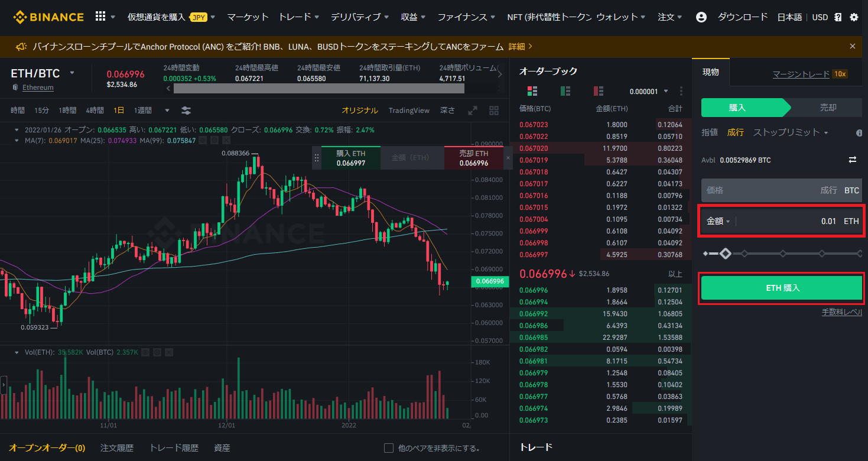Click the ETH 購入 buy button

point(782,288)
